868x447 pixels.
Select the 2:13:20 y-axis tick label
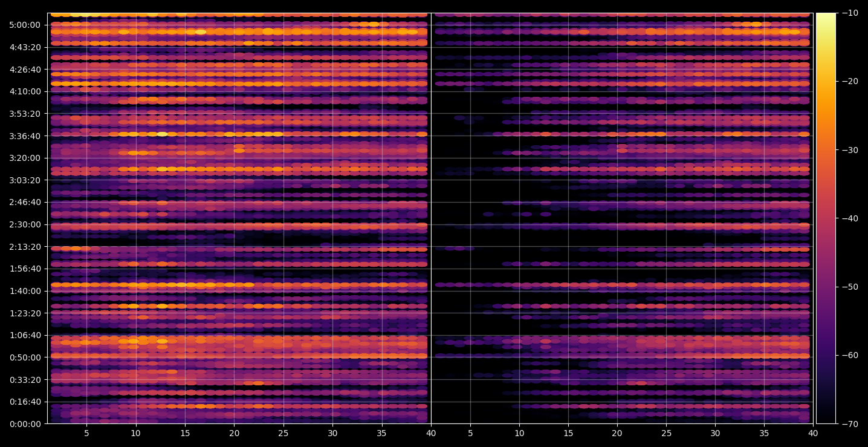pos(25,246)
